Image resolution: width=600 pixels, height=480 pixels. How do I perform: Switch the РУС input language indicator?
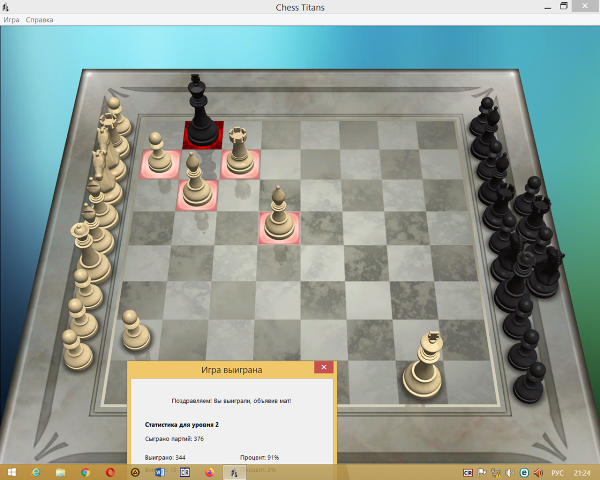click(x=558, y=472)
